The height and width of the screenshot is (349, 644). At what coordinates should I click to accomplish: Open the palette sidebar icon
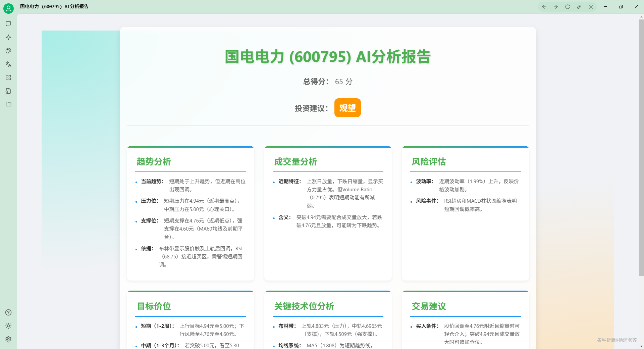[x=8, y=51]
